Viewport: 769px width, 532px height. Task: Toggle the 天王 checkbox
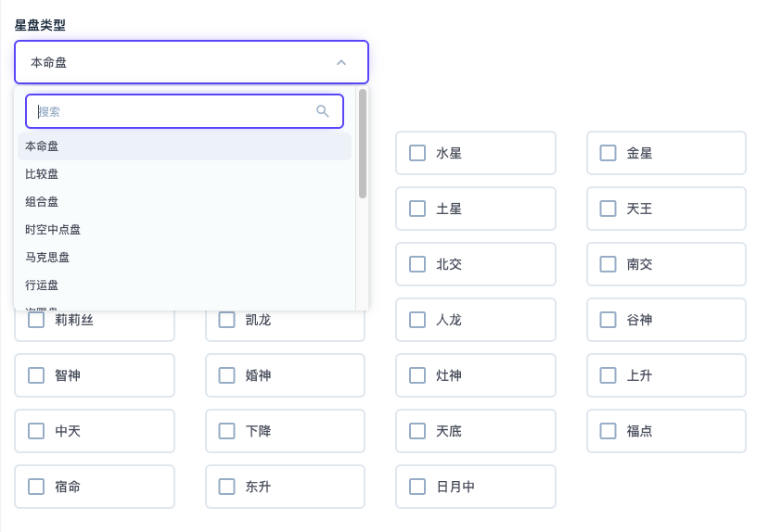609,209
